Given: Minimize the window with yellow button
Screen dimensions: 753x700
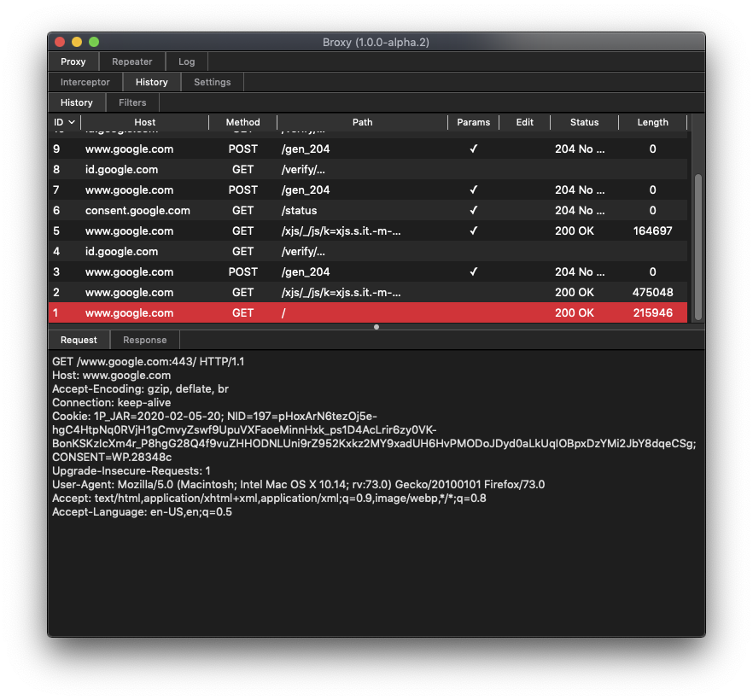Looking at the screenshot, I should point(77,42).
